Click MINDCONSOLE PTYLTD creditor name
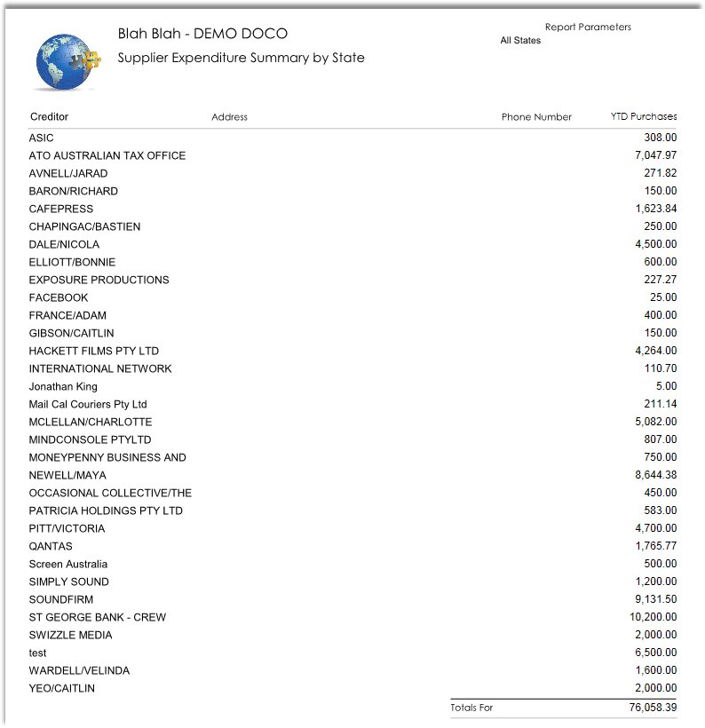The image size is (705, 728). (x=90, y=439)
